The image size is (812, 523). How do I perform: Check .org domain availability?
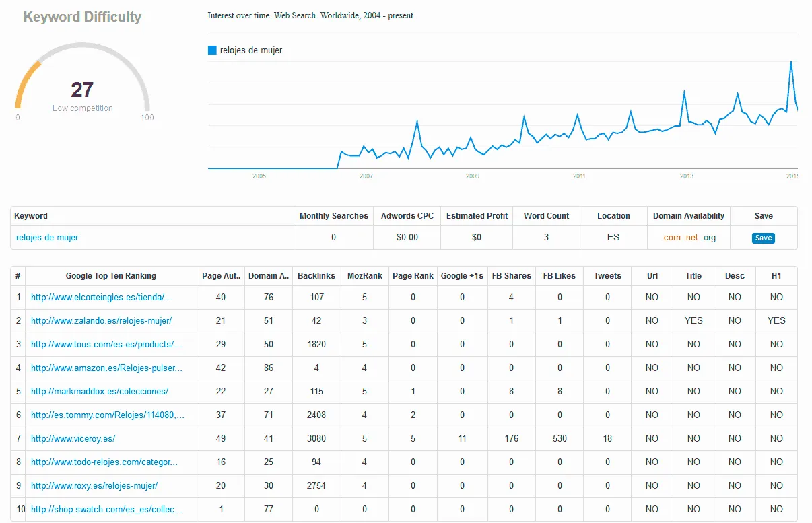coord(709,238)
